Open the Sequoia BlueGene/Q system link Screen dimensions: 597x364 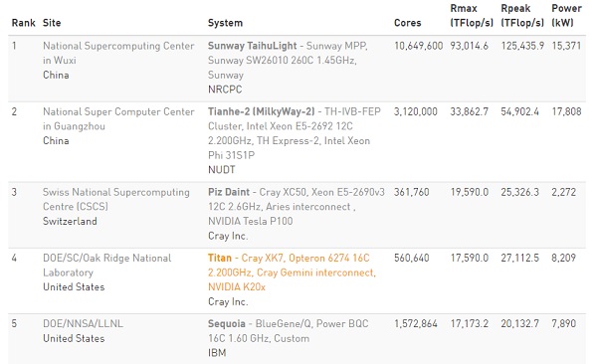(x=289, y=331)
